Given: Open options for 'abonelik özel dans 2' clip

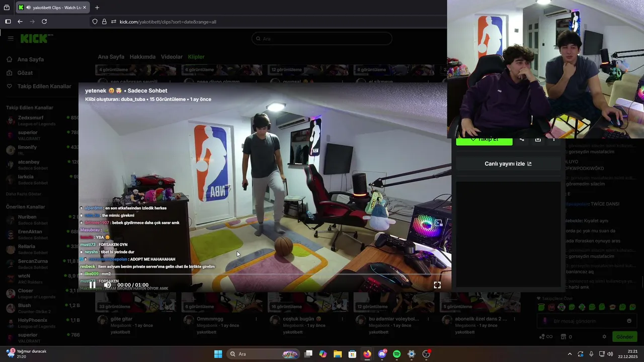Looking at the screenshot, I should click(x=515, y=319).
